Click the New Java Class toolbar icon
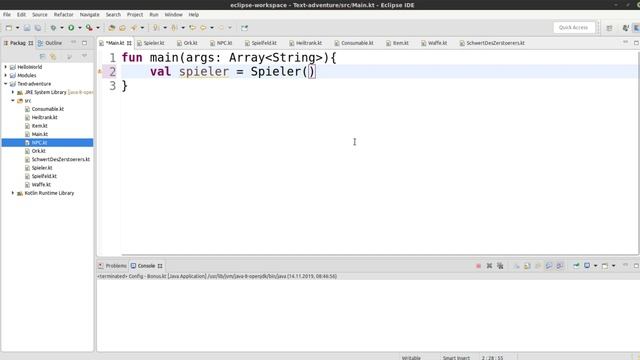640x360 pixels. click(122, 28)
